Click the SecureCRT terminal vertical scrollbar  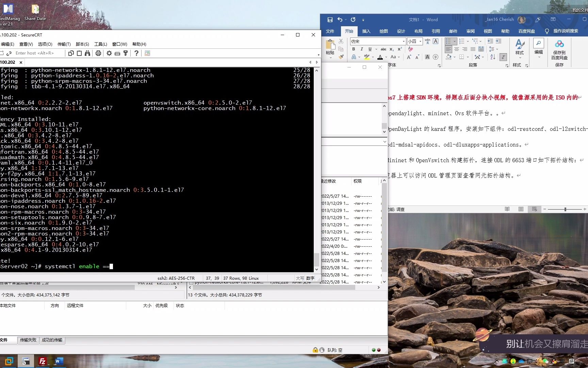click(x=316, y=170)
